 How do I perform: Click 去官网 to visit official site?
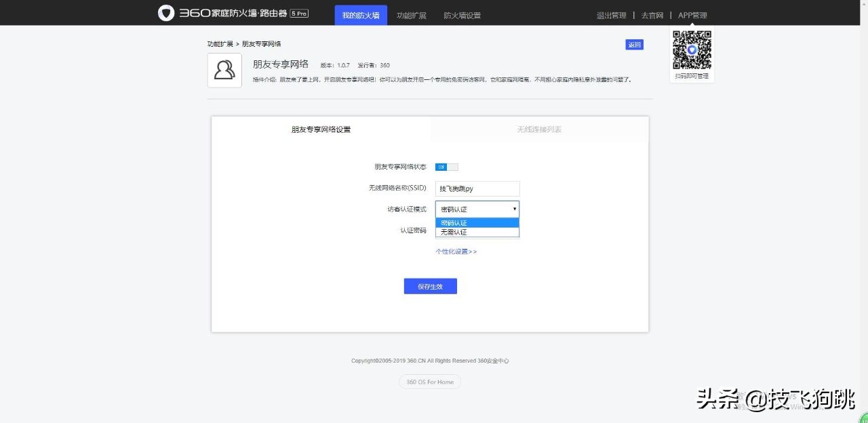point(652,14)
